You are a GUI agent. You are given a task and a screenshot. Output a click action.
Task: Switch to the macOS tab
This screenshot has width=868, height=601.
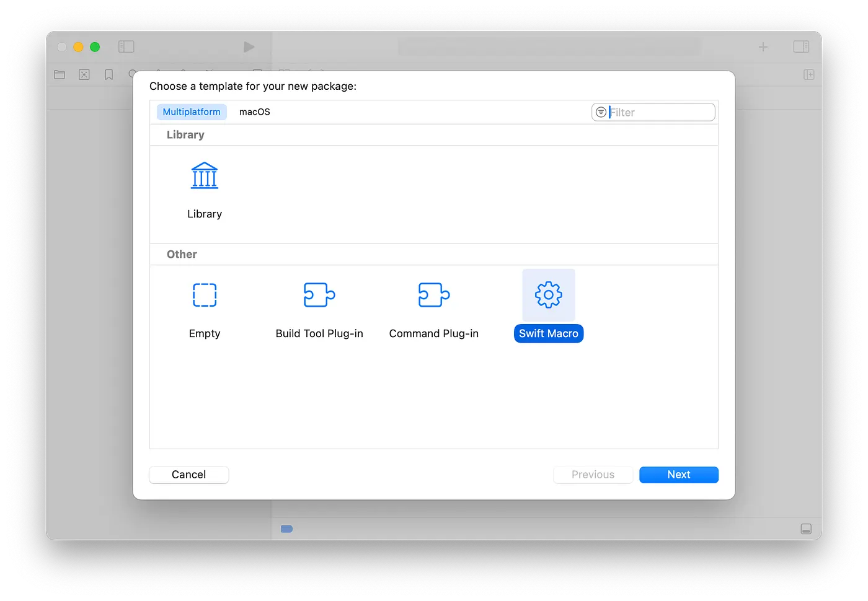point(255,112)
